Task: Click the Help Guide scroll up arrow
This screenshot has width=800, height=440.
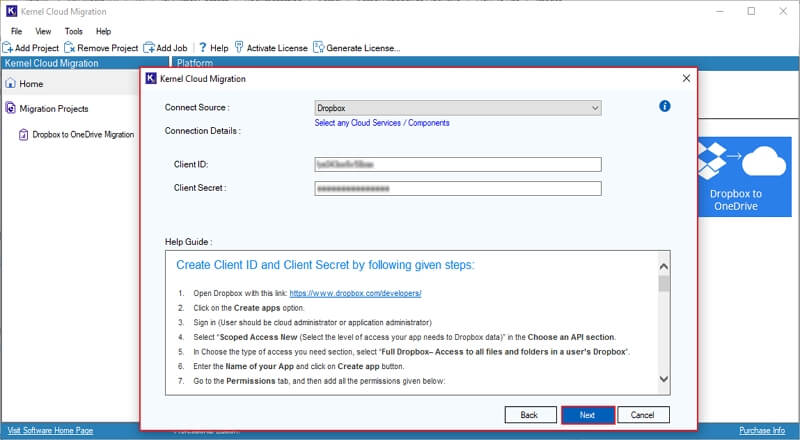Action: 663,266
